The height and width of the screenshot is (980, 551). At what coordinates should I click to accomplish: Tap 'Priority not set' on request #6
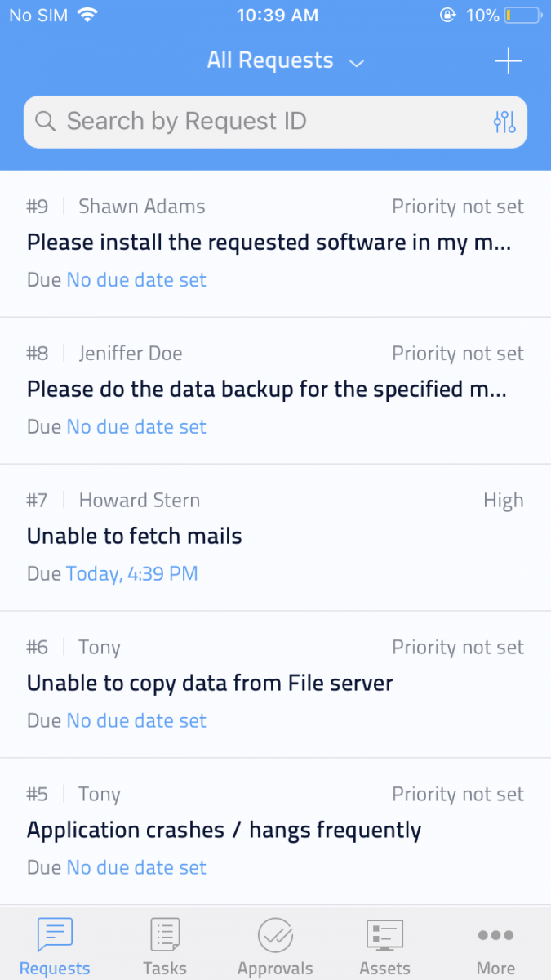[458, 648]
